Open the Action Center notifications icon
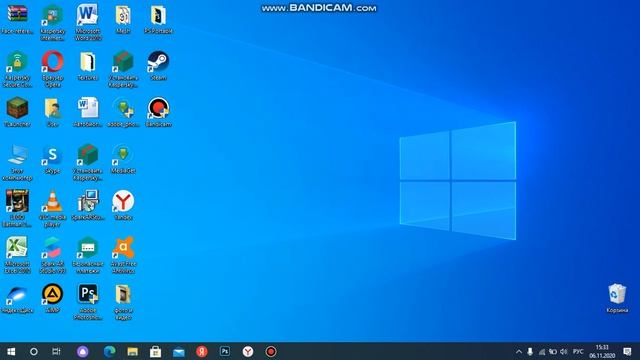The image size is (640, 360). 627,351
